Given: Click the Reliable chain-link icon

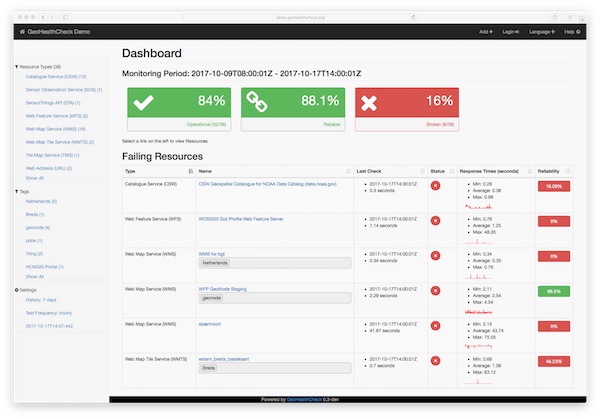Looking at the screenshot, I should [x=258, y=103].
